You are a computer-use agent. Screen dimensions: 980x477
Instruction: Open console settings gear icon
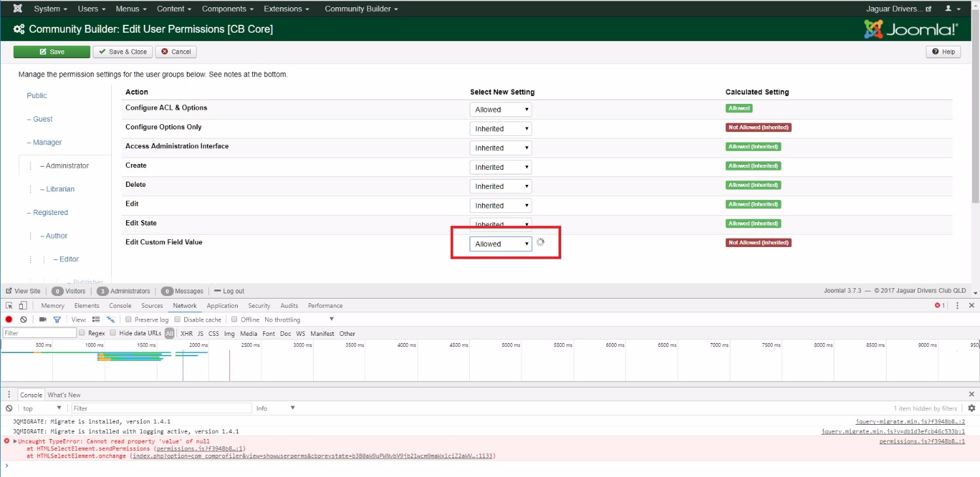(972, 408)
